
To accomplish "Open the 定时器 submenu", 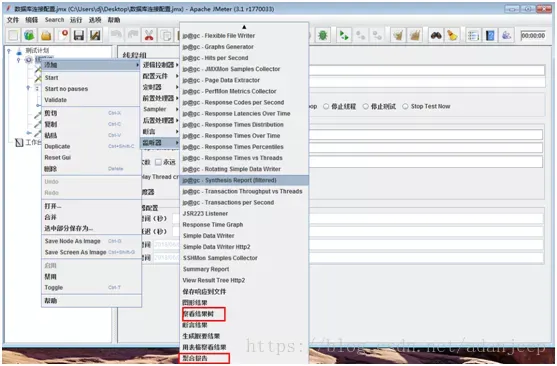I will (x=160, y=87).
